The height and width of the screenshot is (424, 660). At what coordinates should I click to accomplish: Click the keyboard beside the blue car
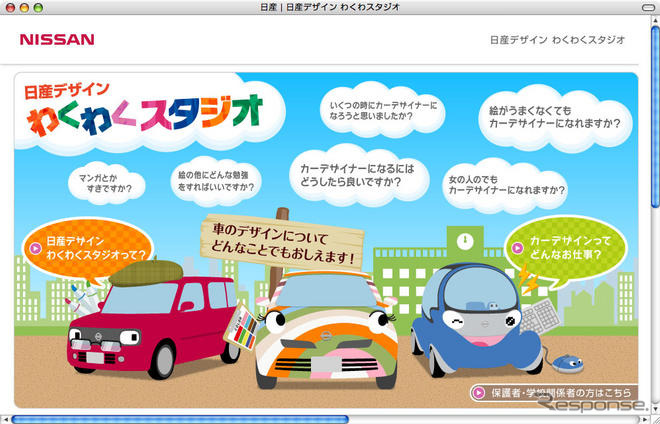541,317
